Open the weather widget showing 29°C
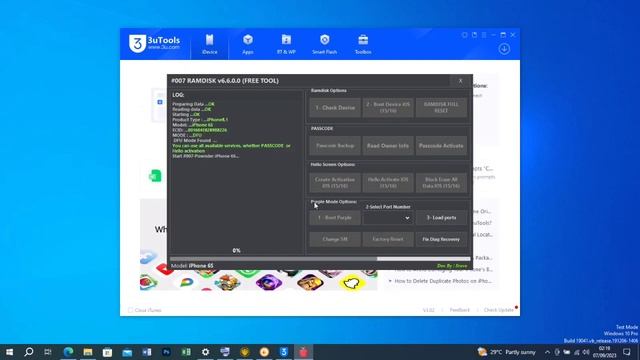 pyautogui.click(x=506, y=352)
